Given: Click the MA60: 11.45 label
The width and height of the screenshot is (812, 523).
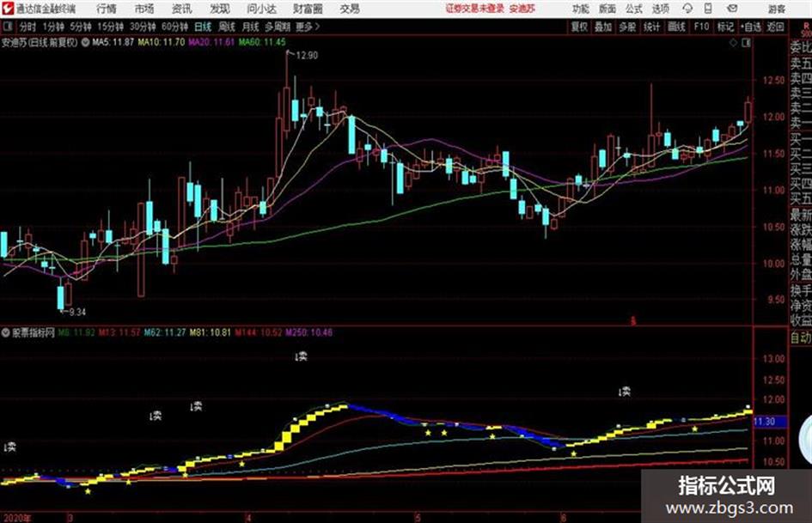Looking at the screenshot, I should [262, 42].
